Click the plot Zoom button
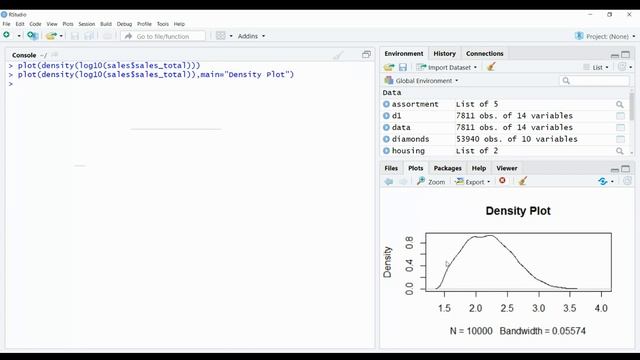640x360 pixels. pyautogui.click(x=431, y=182)
